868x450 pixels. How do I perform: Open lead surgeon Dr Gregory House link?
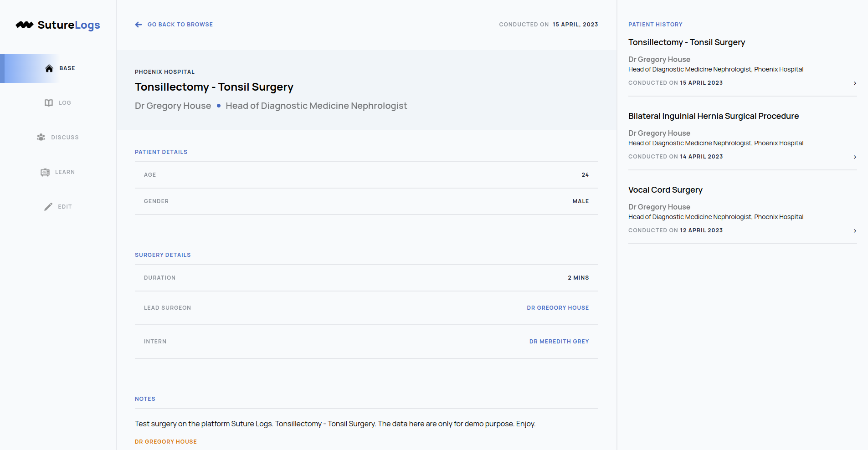click(558, 308)
